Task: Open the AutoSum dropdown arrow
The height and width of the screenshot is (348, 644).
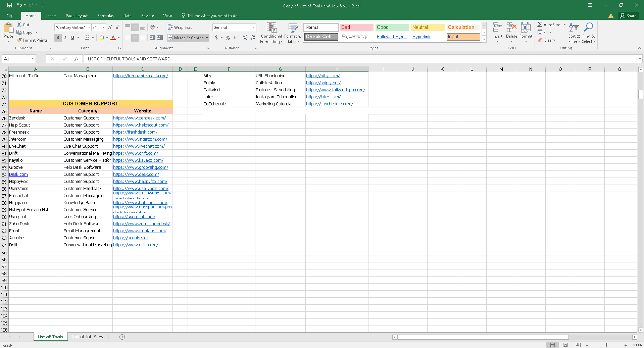Action: (564, 24)
